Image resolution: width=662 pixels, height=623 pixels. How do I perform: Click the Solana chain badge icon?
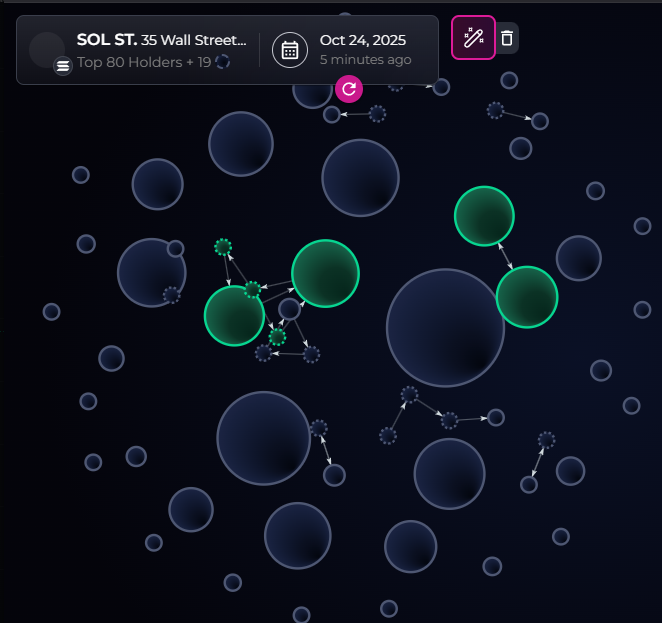tap(62, 66)
